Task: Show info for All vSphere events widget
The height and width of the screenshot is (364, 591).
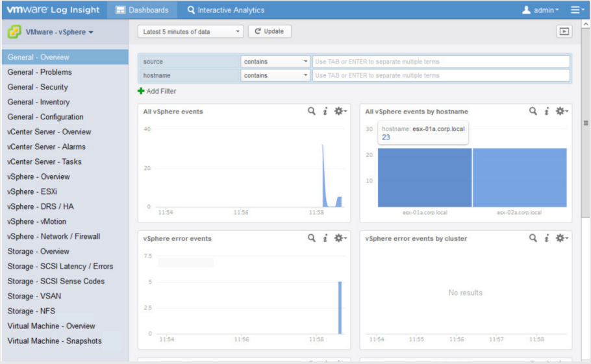Action: coord(325,111)
